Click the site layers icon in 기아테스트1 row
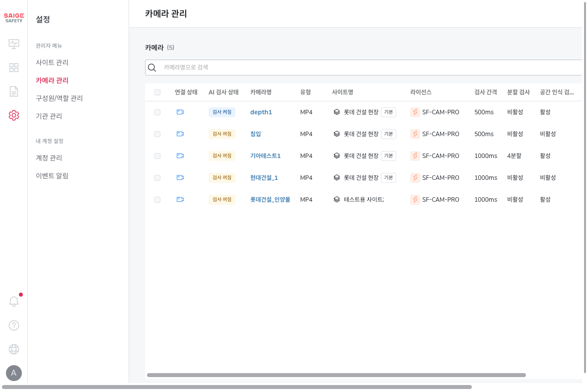Viewport: 588px width, 391px height. click(337, 156)
